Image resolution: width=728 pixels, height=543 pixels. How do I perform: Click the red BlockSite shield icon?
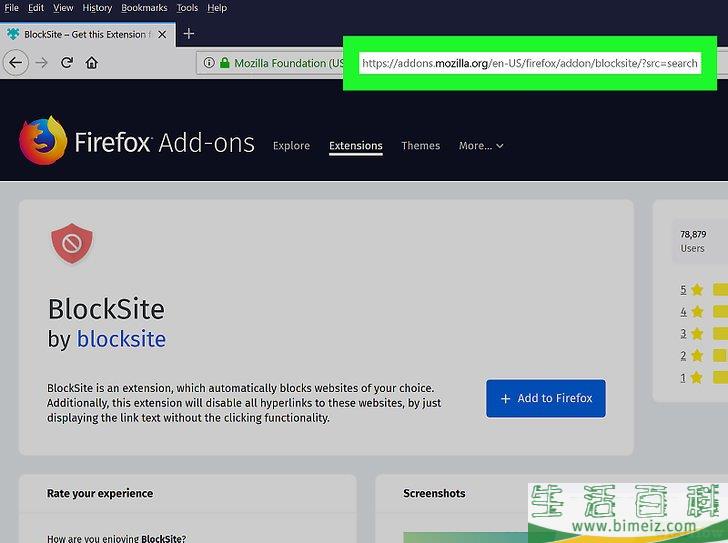point(72,244)
